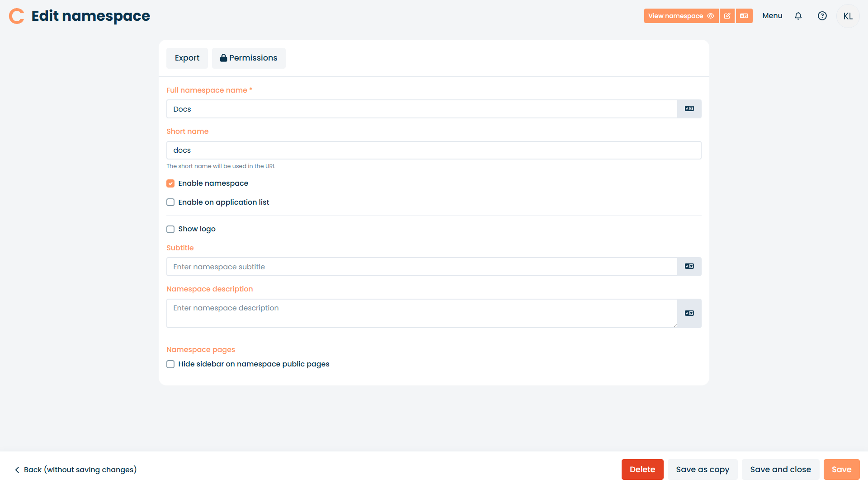Open the Permissions tab
Viewport: 868px width, 488px height.
[x=249, y=58]
